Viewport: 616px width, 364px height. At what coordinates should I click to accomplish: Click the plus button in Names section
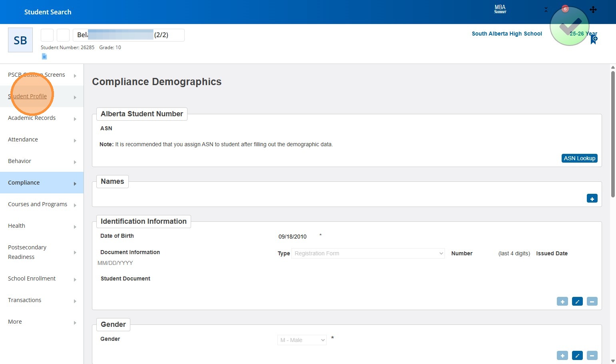pyautogui.click(x=592, y=199)
